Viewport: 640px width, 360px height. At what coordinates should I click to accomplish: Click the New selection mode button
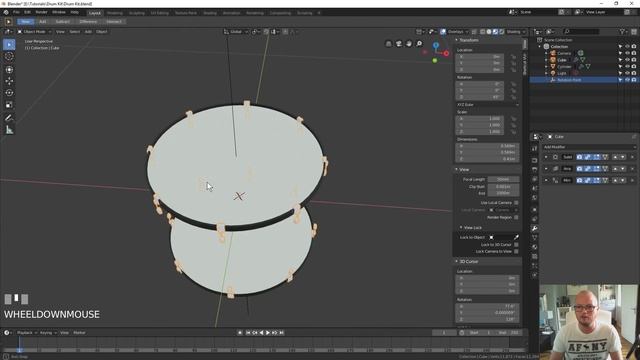click(25, 22)
